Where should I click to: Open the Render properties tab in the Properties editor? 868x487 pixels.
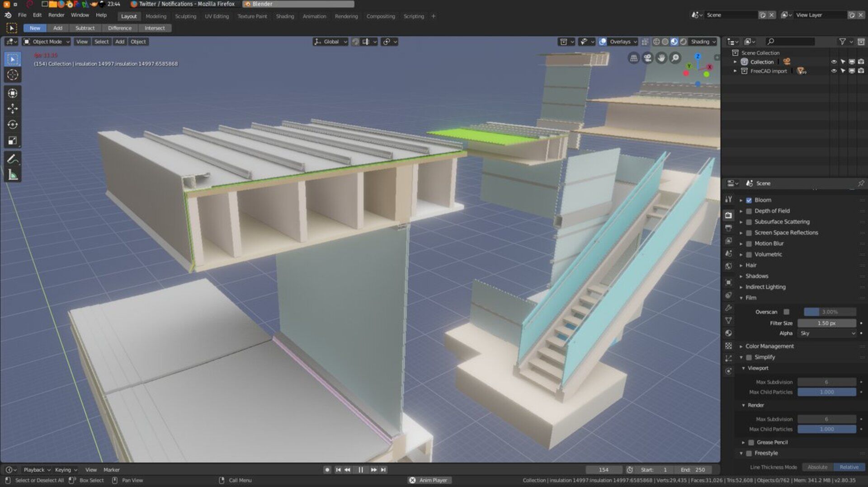729,215
